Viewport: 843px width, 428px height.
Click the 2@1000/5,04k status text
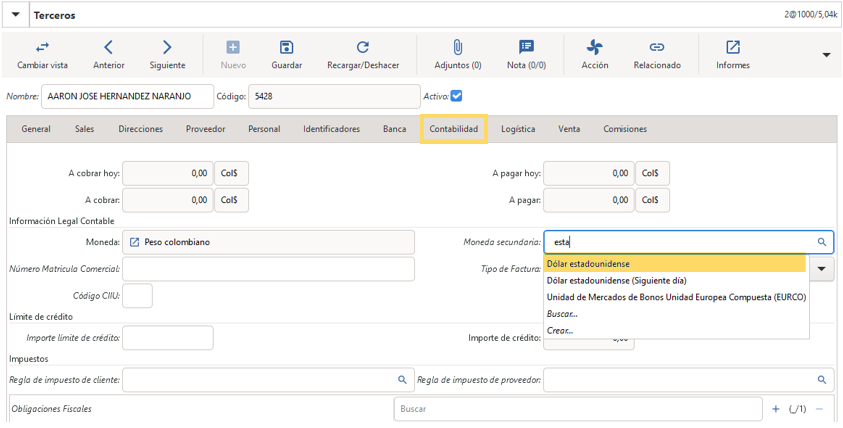click(x=811, y=16)
